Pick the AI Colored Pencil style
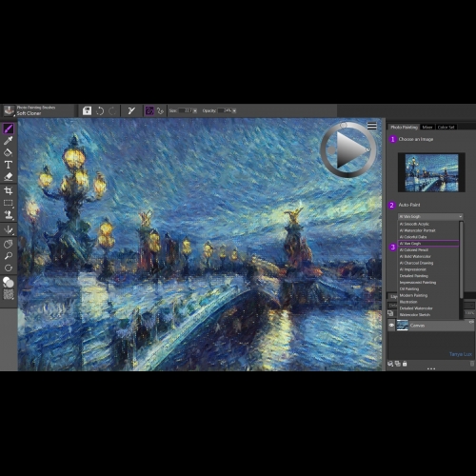The width and height of the screenshot is (476, 476). pyautogui.click(x=428, y=250)
